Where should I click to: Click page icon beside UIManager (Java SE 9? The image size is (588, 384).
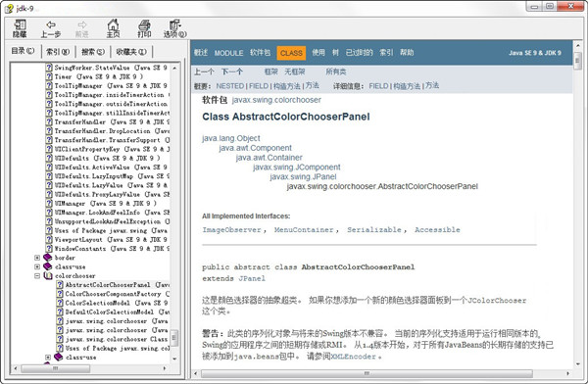49,203
